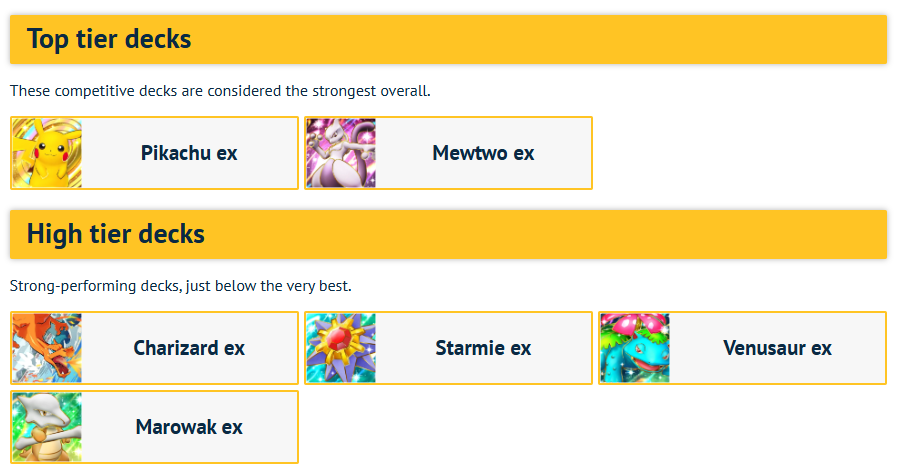Screen dimensions: 897x474
Task: Open the Charizard artwork thumbnail
Action: [x=47, y=348]
